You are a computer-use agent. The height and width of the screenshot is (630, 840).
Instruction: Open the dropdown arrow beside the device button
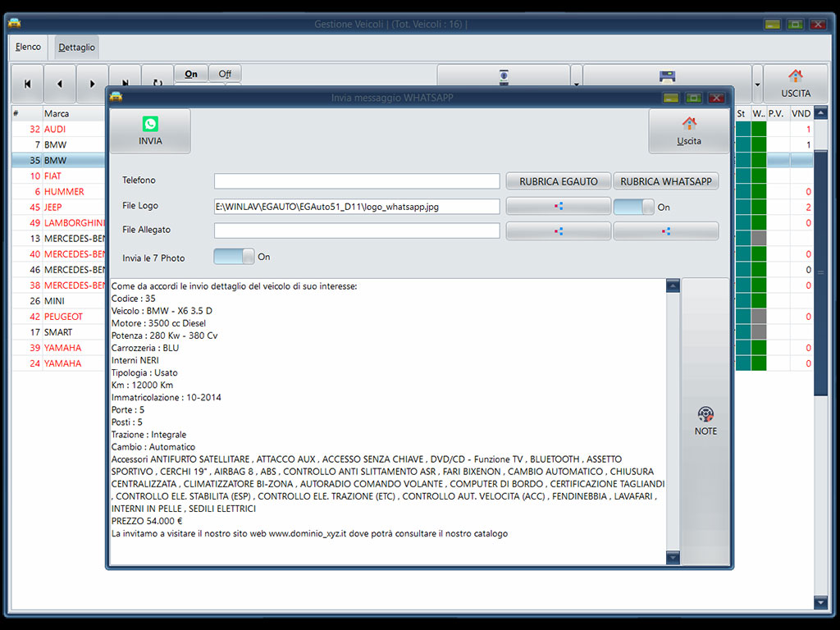[577, 84]
